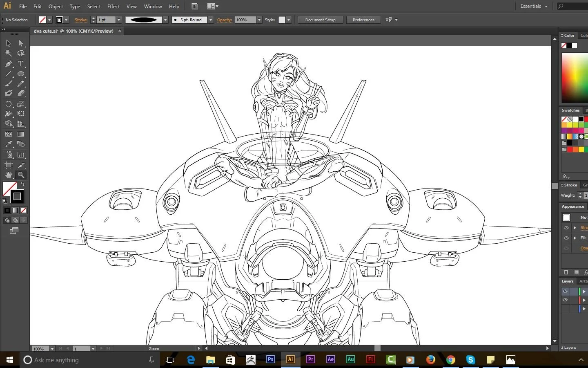
Task: Open Illustrator from the Windows taskbar
Action: coord(290,359)
